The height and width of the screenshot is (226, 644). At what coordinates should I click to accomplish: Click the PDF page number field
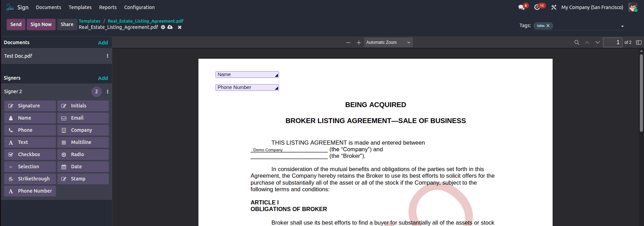point(612,42)
